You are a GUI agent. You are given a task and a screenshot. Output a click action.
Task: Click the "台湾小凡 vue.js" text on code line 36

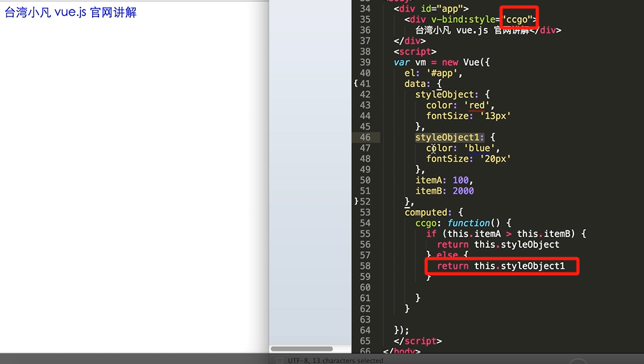(452, 30)
